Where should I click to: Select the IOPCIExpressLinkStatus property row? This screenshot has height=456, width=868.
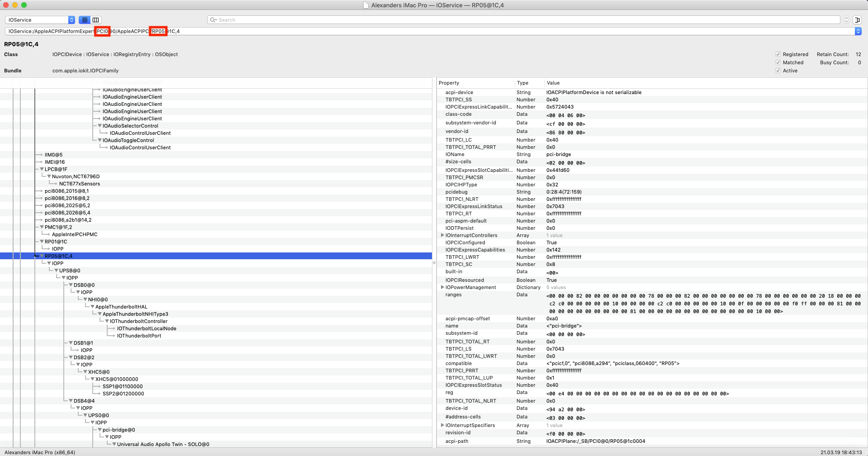tap(652, 206)
